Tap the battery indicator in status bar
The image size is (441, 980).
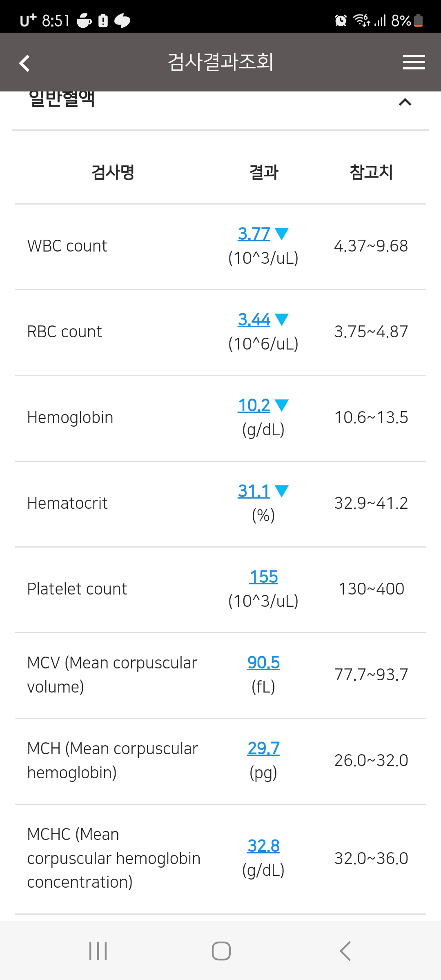point(418,20)
